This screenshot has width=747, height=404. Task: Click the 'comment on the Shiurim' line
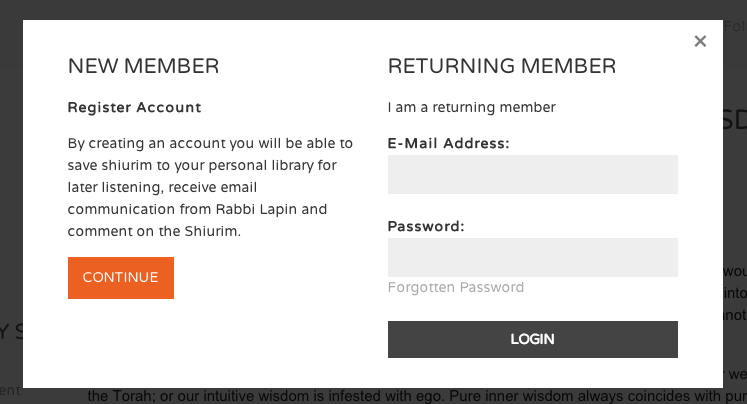[154, 231]
